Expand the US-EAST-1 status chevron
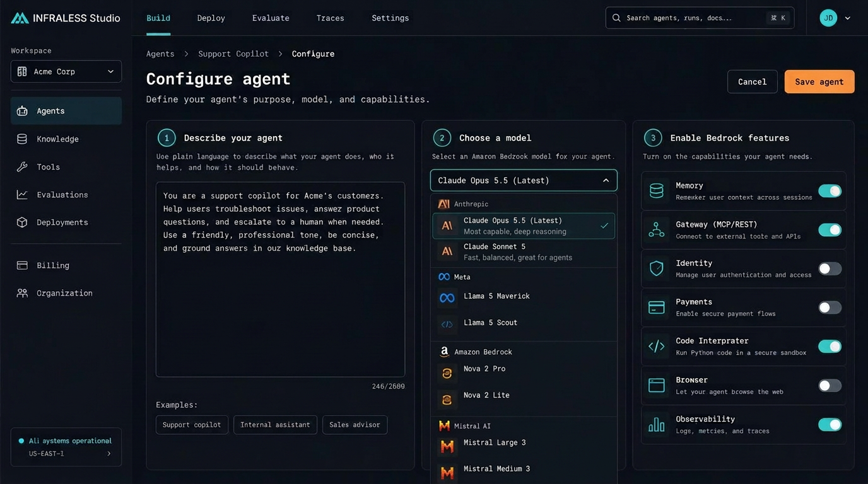Screen dimensions: 868x484 coord(108,454)
